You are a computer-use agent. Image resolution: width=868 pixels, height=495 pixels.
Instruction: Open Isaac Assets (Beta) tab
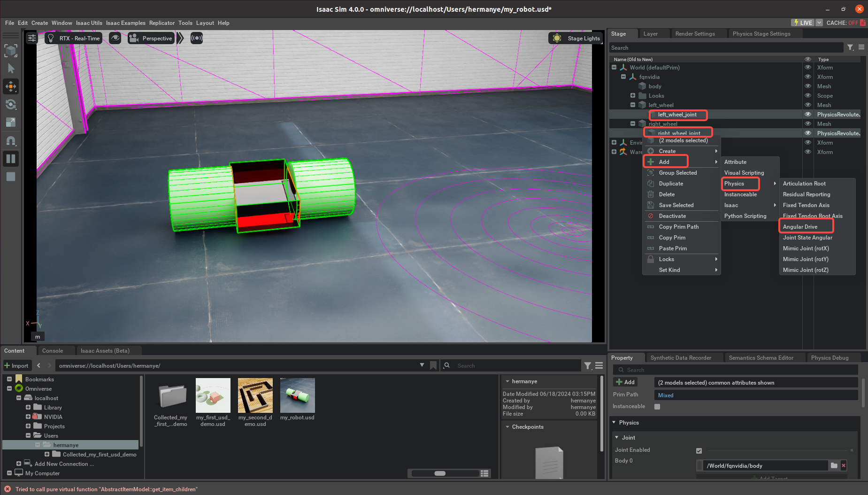105,351
